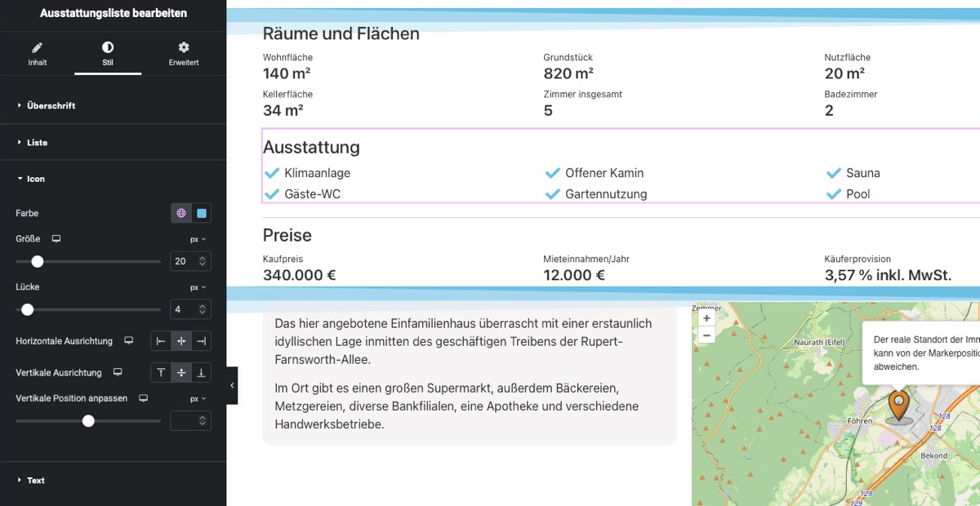Click the Vertikale Position anpassen input field
The height and width of the screenshot is (506, 980).
click(190, 420)
